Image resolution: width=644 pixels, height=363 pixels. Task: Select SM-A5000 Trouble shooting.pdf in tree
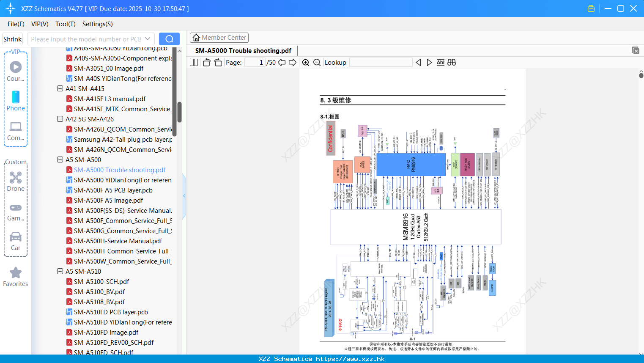pyautogui.click(x=116, y=170)
